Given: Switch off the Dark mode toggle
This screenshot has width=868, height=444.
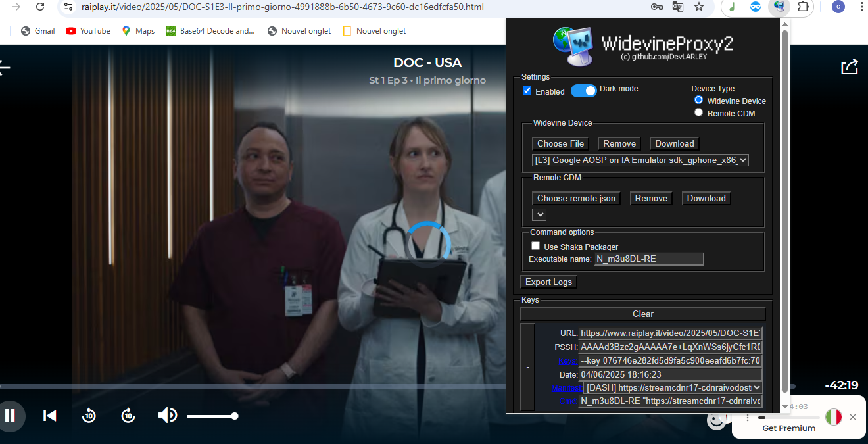Looking at the screenshot, I should tap(583, 91).
